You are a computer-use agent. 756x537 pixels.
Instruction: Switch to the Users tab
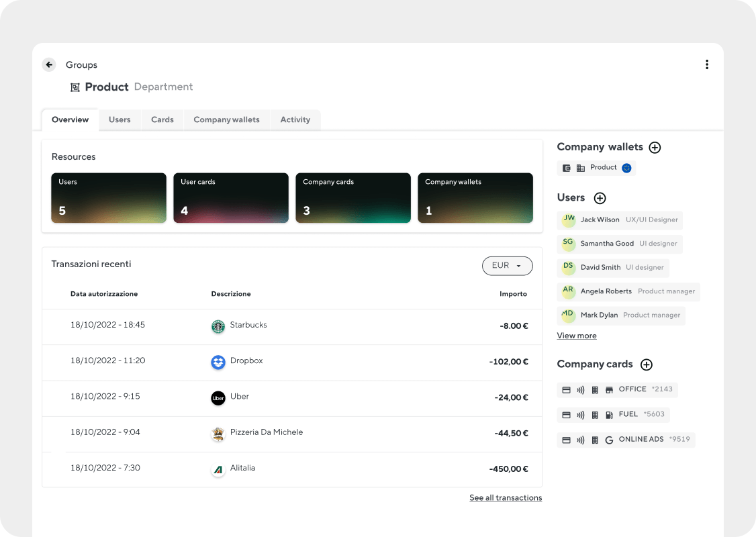(x=120, y=120)
